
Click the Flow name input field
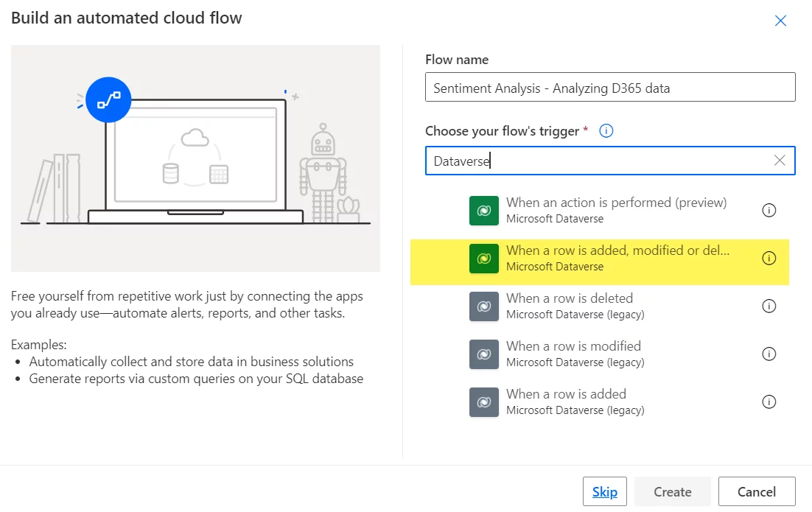point(610,87)
